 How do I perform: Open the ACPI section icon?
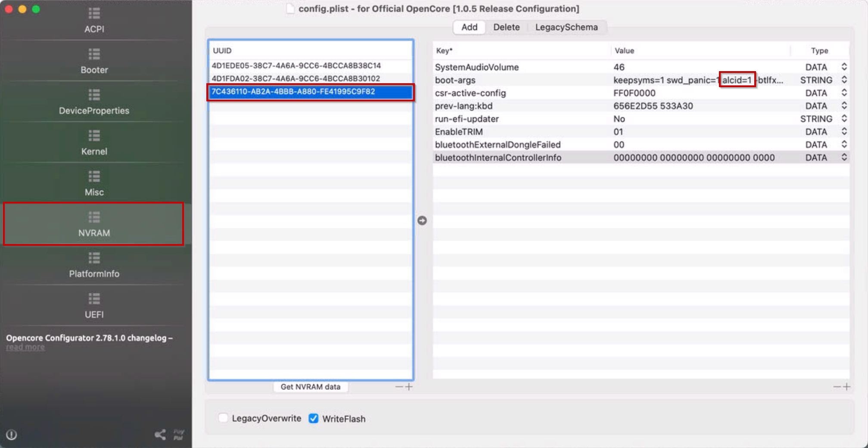click(x=94, y=14)
